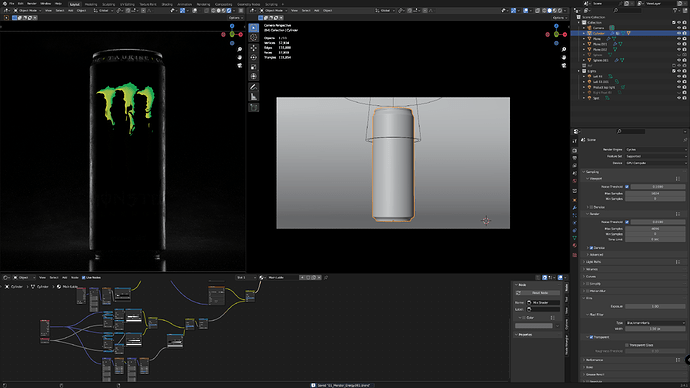
Task: Open the Slot 1 selector in shader editor
Action: [x=246, y=278]
